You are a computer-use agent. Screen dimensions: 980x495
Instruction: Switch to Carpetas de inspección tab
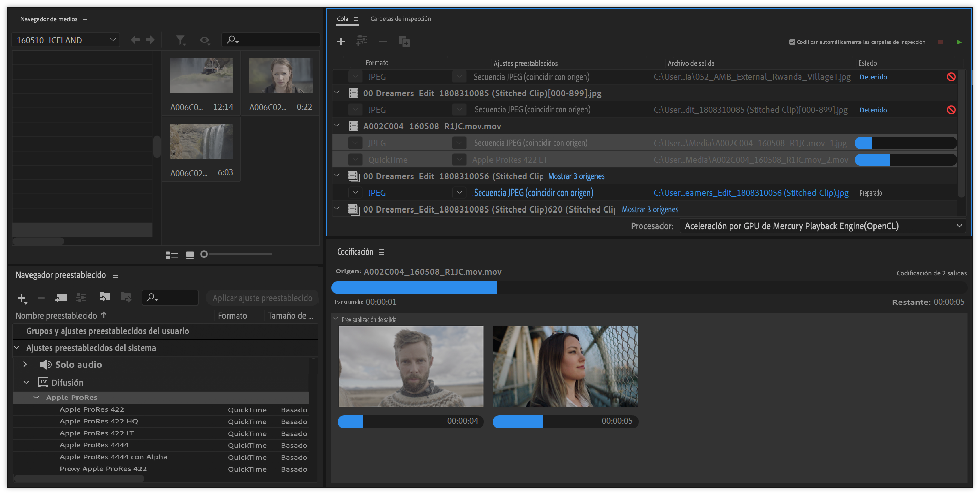pyautogui.click(x=400, y=19)
